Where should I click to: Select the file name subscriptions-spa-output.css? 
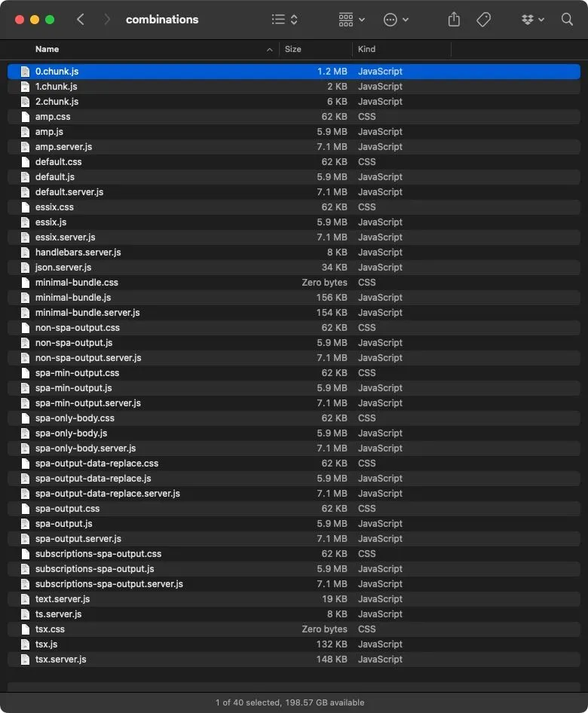(x=98, y=554)
